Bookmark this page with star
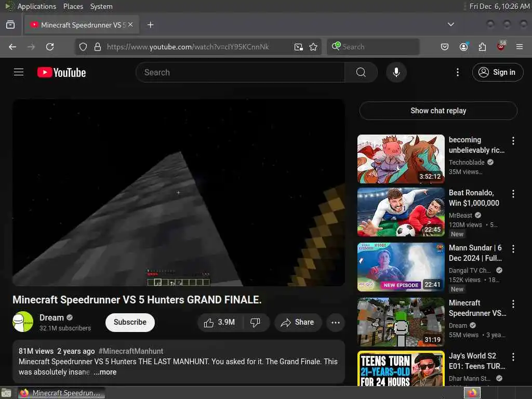532x399 pixels. [313, 47]
